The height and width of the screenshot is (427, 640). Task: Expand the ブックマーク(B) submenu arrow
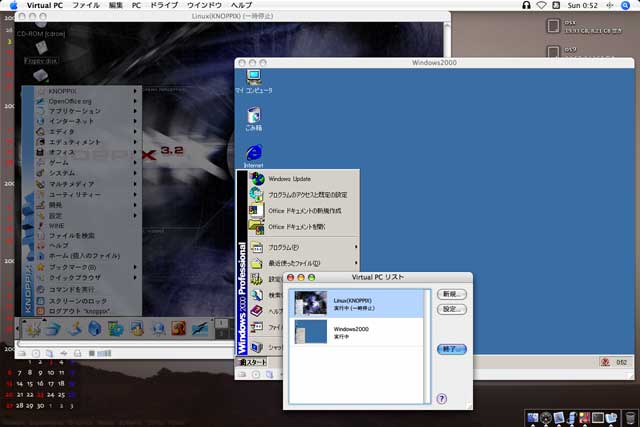(x=135, y=267)
